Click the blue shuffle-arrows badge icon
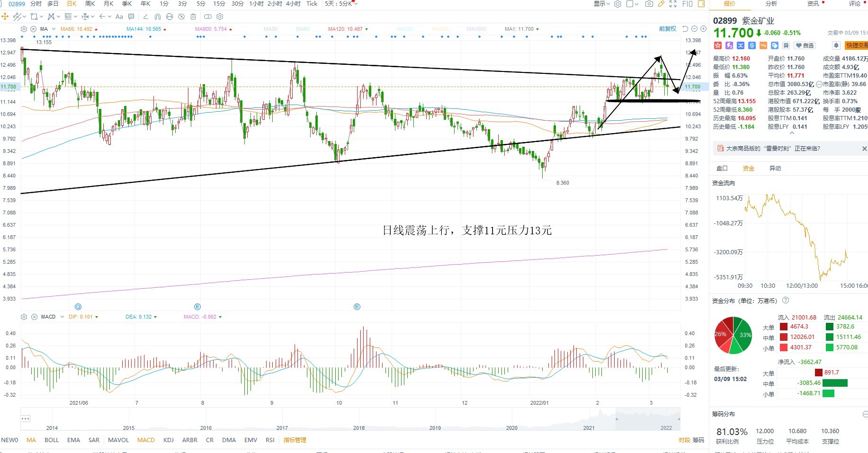The width and height of the screenshot is (868, 453). (x=740, y=45)
